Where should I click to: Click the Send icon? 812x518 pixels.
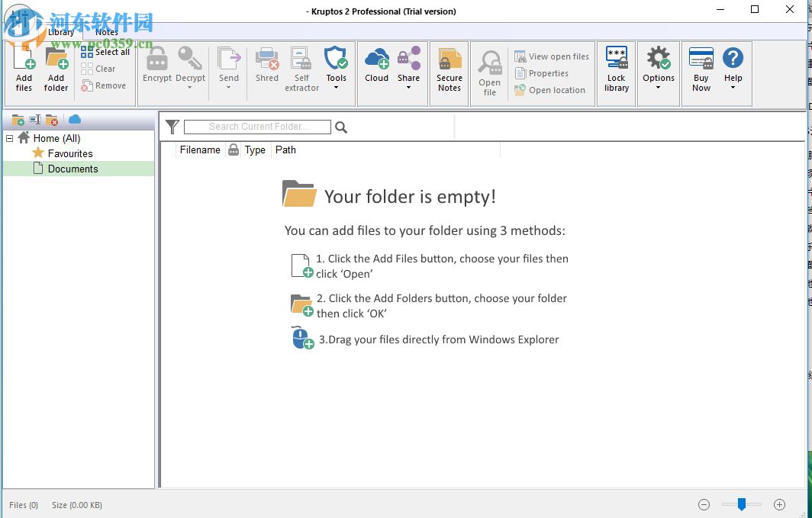229,58
